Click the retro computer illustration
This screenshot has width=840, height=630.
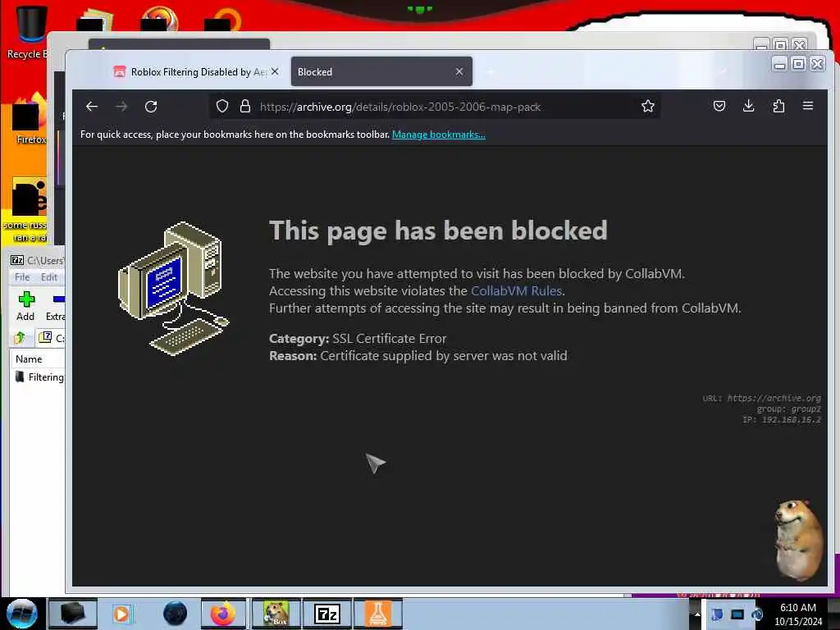pyautogui.click(x=173, y=288)
